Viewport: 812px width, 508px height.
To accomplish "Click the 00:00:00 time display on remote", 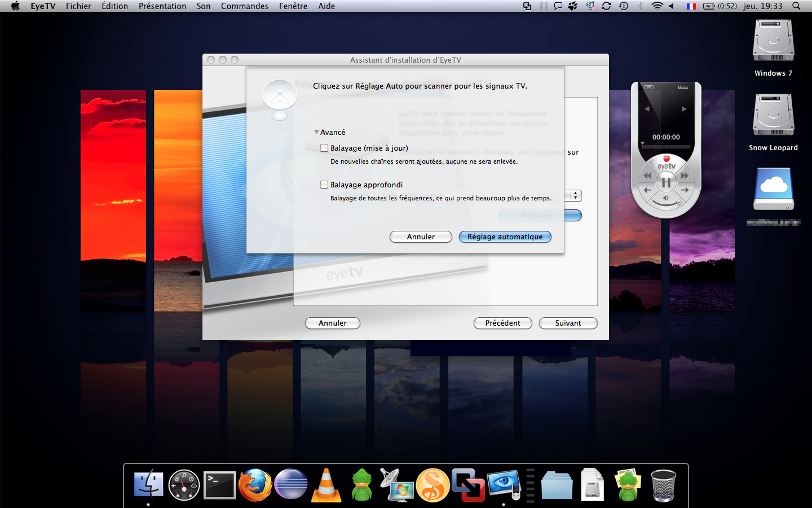I will point(666,137).
